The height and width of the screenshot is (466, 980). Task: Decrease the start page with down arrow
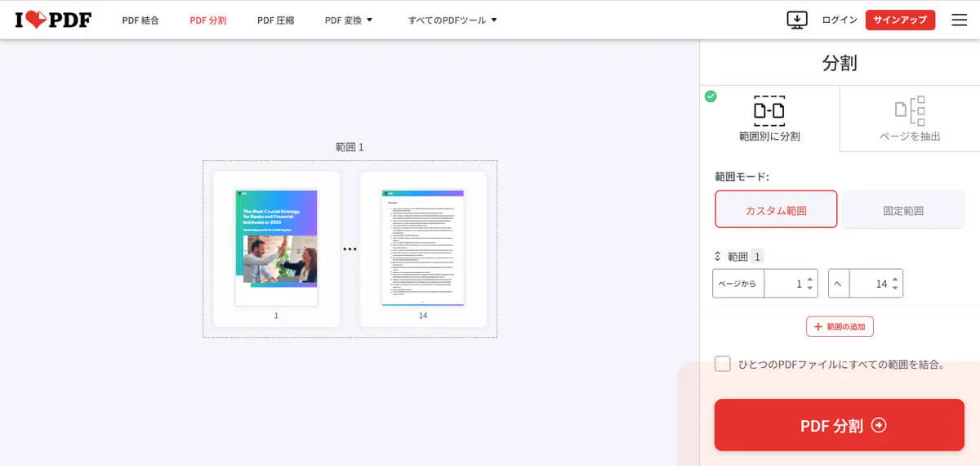tap(810, 289)
